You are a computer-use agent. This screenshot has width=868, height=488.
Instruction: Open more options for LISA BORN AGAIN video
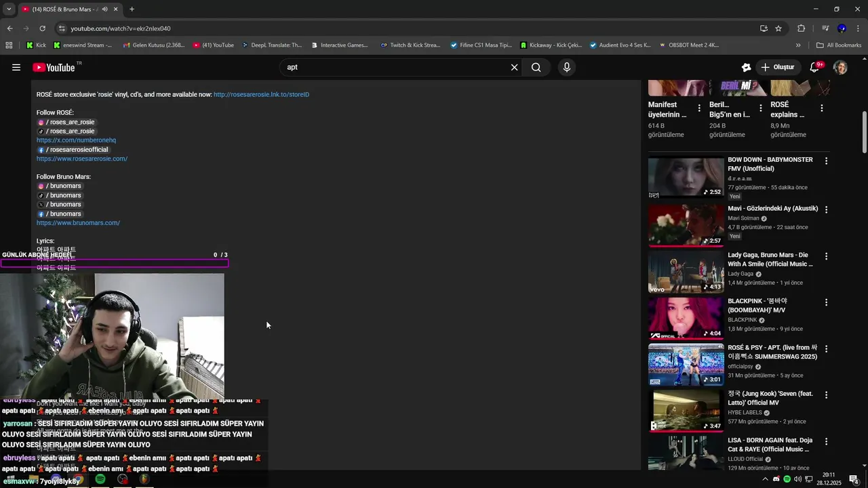(x=826, y=442)
